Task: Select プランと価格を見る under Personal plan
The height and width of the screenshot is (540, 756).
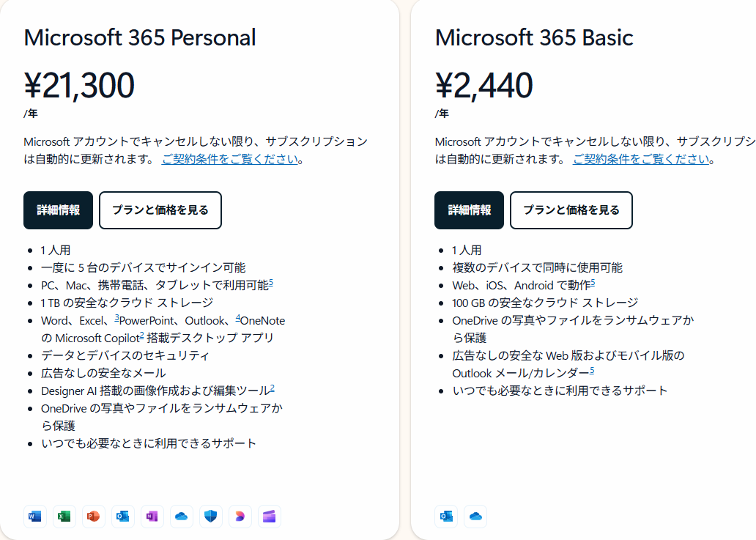Action: pos(160,210)
